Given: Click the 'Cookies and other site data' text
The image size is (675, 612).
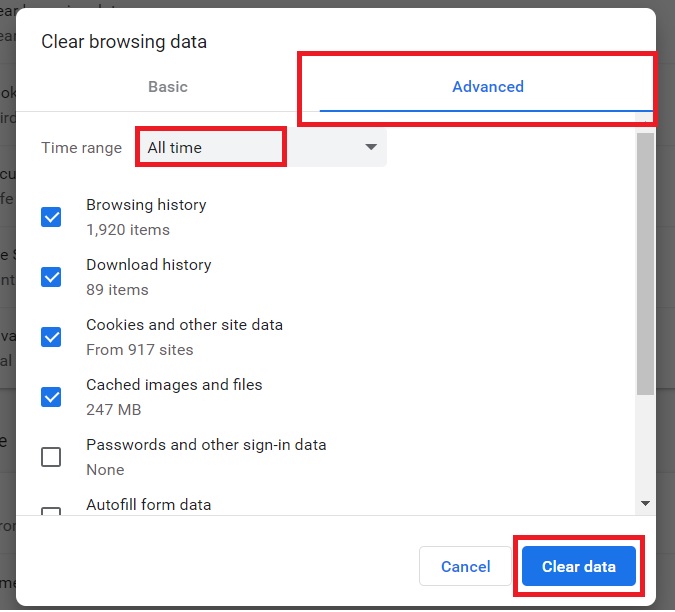Looking at the screenshot, I should pyautogui.click(x=184, y=325).
